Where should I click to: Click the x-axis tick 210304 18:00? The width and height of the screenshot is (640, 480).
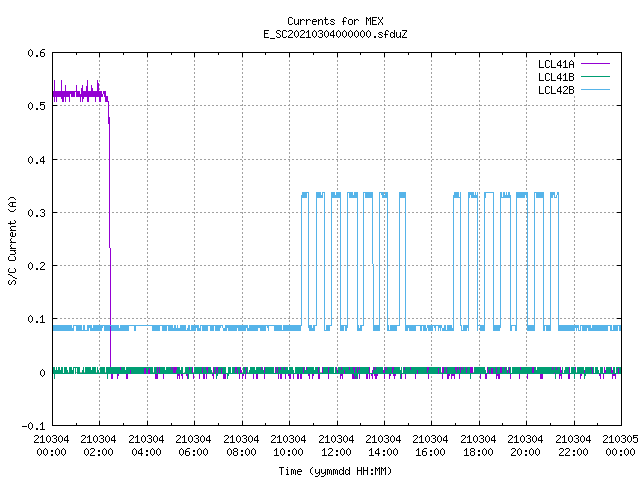[x=478, y=446]
